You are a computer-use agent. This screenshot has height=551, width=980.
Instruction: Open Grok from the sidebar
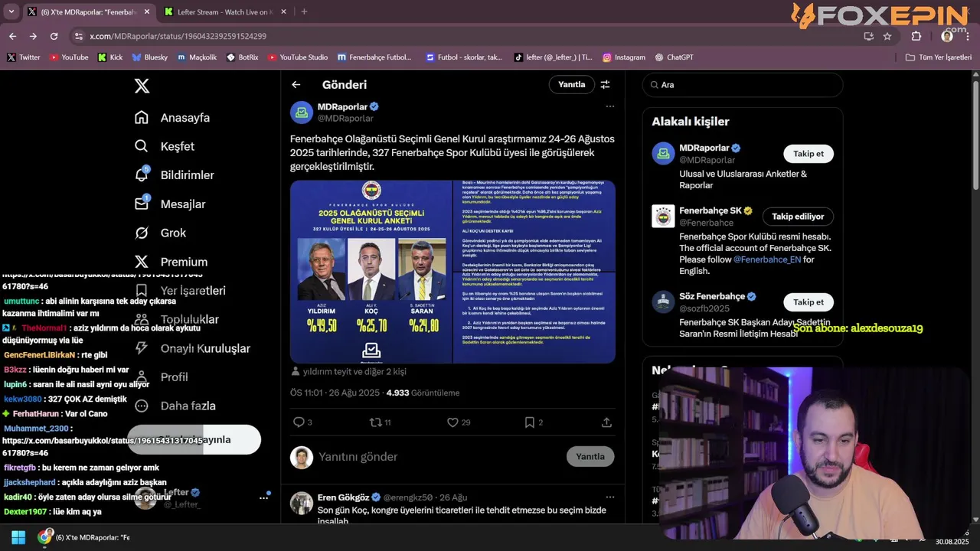173,233
